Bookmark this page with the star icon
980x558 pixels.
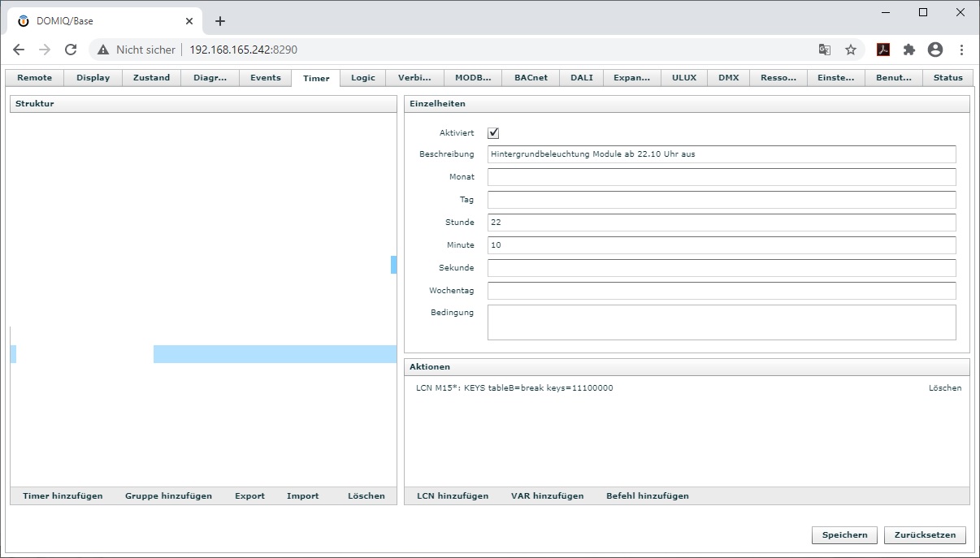[851, 50]
